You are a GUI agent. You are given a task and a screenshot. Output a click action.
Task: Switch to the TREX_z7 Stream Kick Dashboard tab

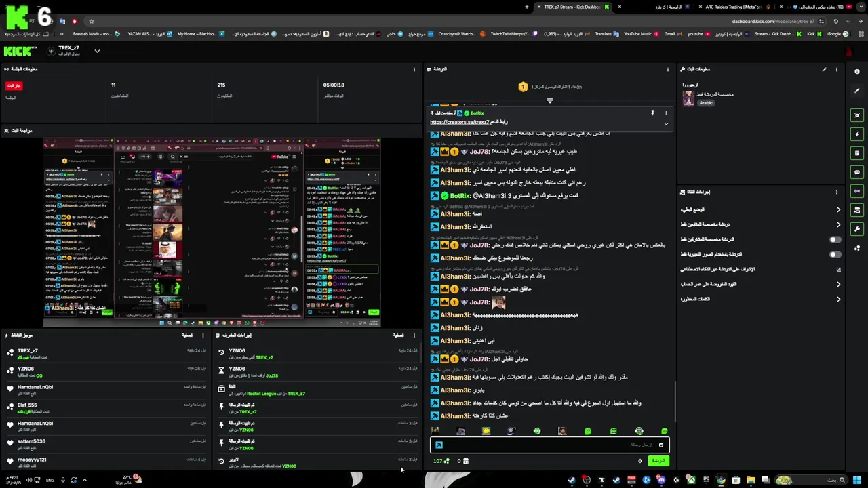(573, 7)
